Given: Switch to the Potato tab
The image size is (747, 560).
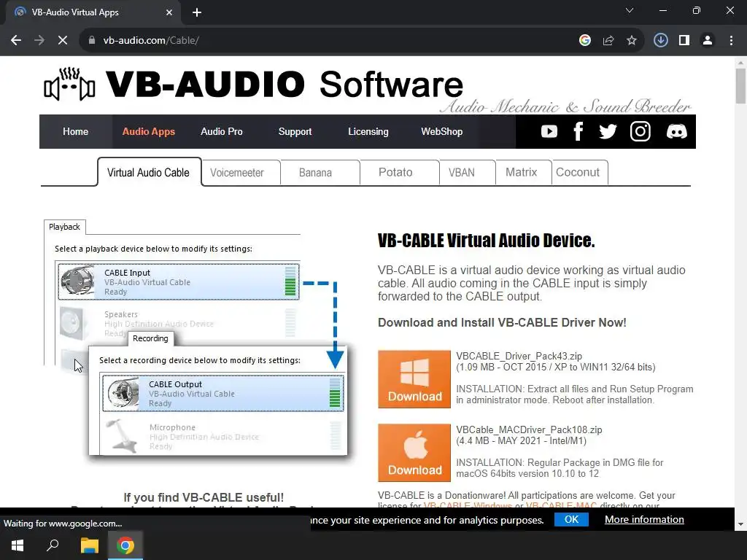Looking at the screenshot, I should (399, 173).
